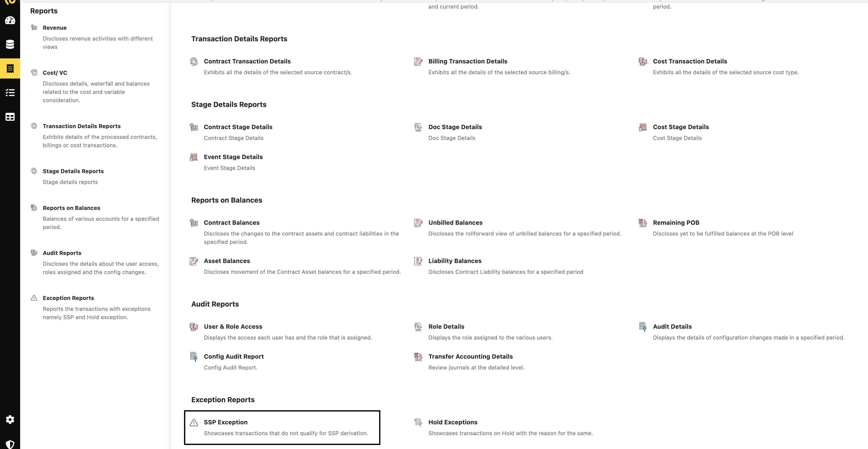
Task: Open the checklist icon in left sidebar
Action: [10, 93]
